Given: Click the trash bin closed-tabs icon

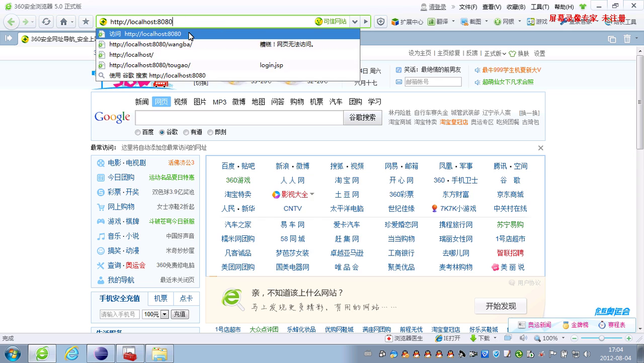Looking at the screenshot, I should [627, 39].
